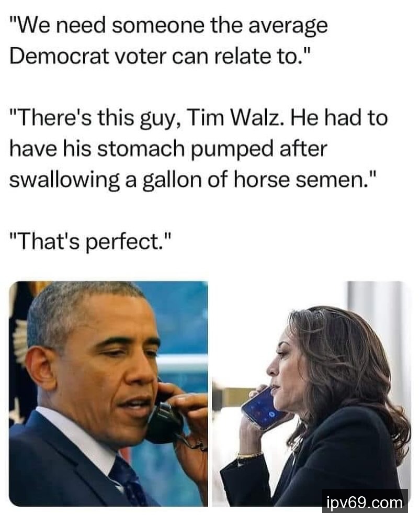Viewport: 420px width, 525px height.
Task: Click the dark blue necktie in left photo
Action: click(x=129, y=479)
